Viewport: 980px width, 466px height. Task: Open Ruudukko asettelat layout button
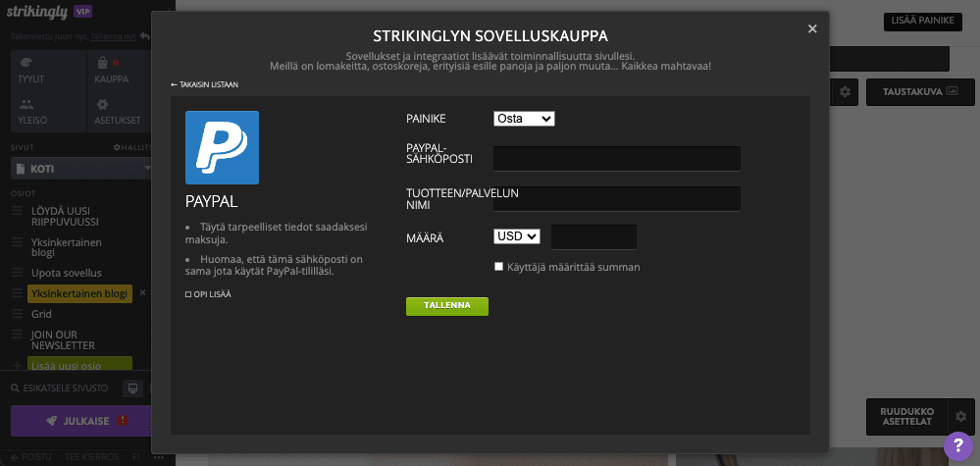906,417
